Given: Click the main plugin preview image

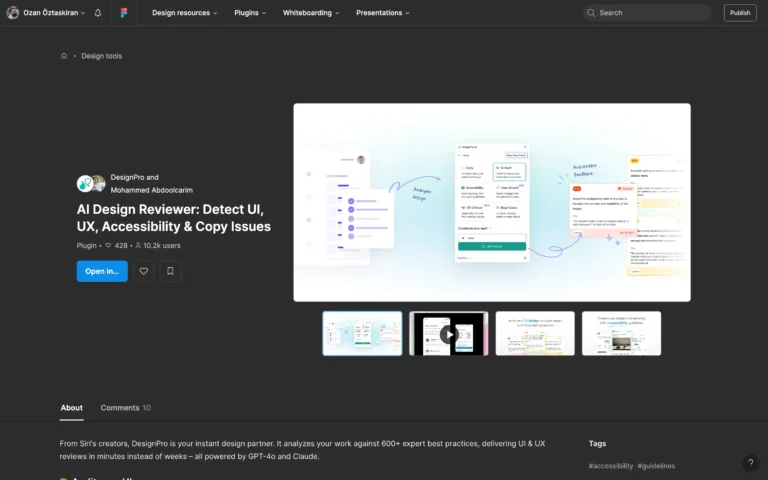Looking at the screenshot, I should click(492, 202).
